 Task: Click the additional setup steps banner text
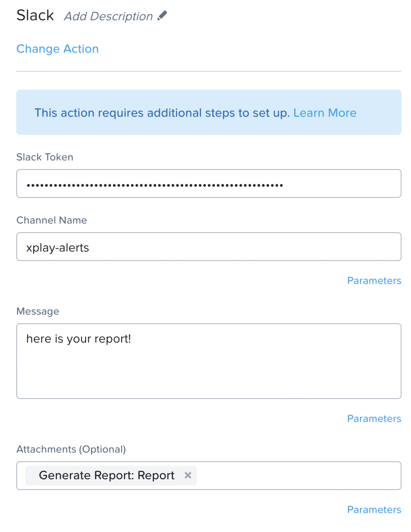pyautogui.click(x=162, y=113)
